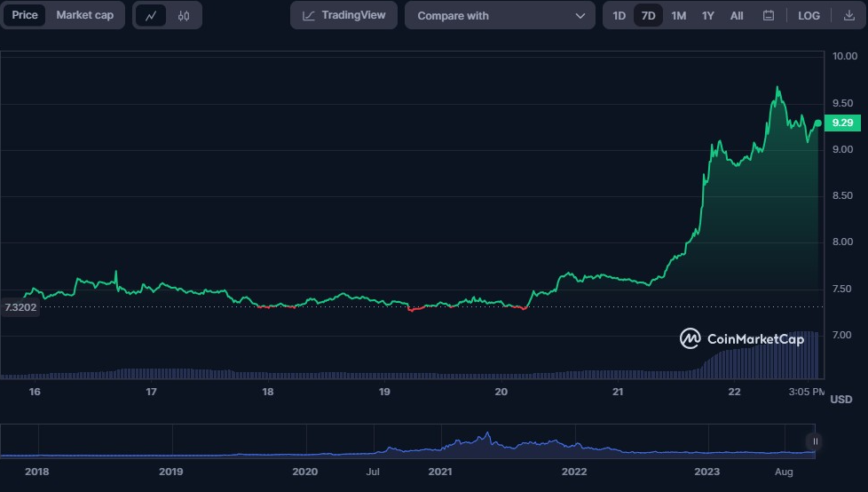Select the 1Y time range
868x492 pixels.
coord(707,16)
